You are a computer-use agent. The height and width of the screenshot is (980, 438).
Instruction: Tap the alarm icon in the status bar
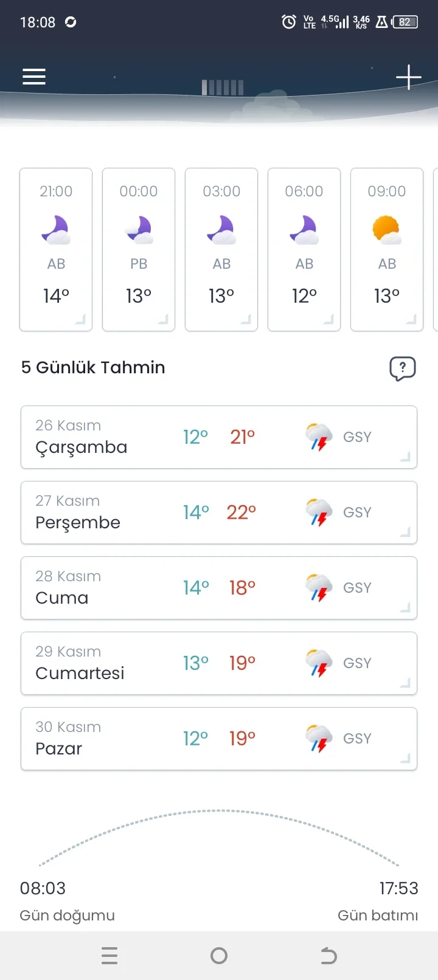[x=288, y=22]
